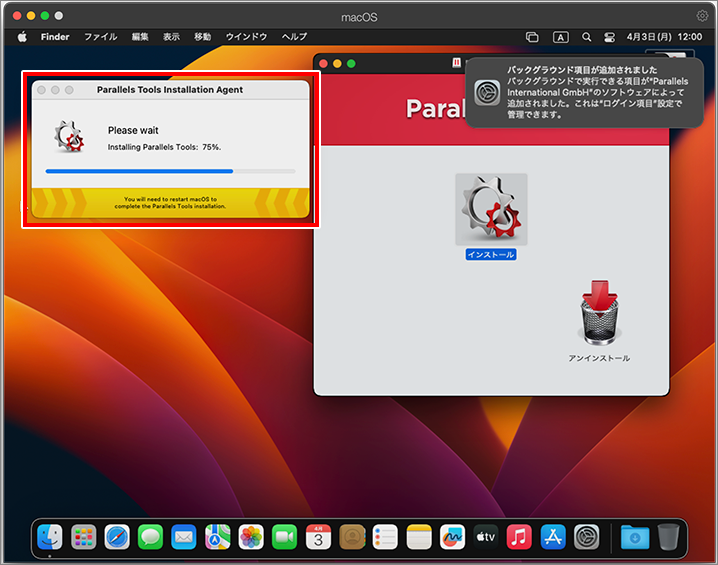Click the uninstall trash can icon

(599, 313)
